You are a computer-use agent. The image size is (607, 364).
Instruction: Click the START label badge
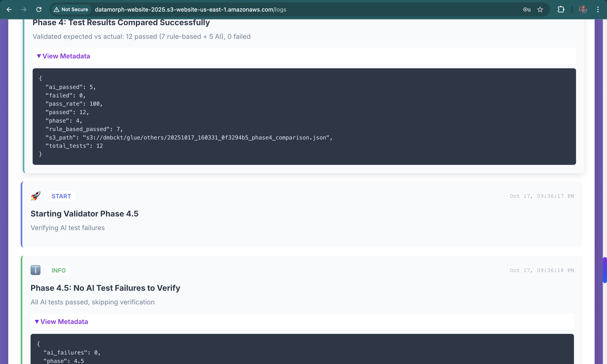point(61,196)
